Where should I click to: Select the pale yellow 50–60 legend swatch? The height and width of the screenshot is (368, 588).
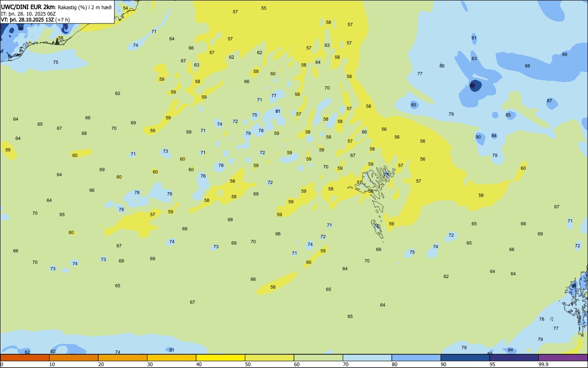269,357
